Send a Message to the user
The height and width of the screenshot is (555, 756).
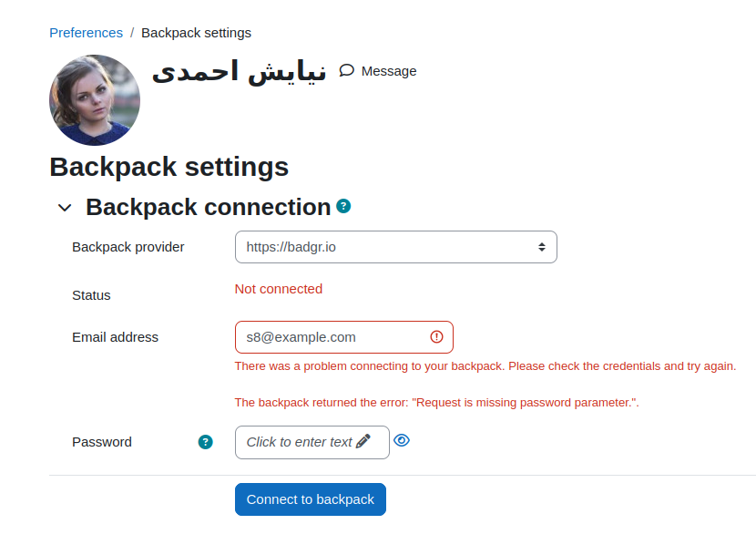[x=377, y=71]
